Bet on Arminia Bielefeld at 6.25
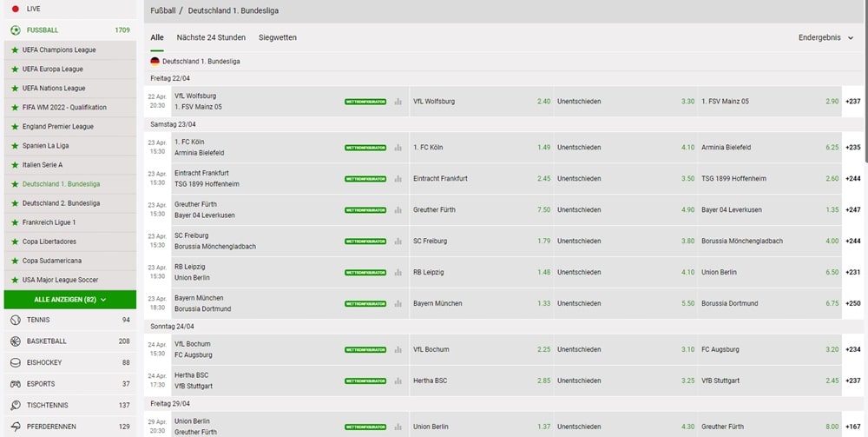The image size is (868, 437). (x=769, y=148)
